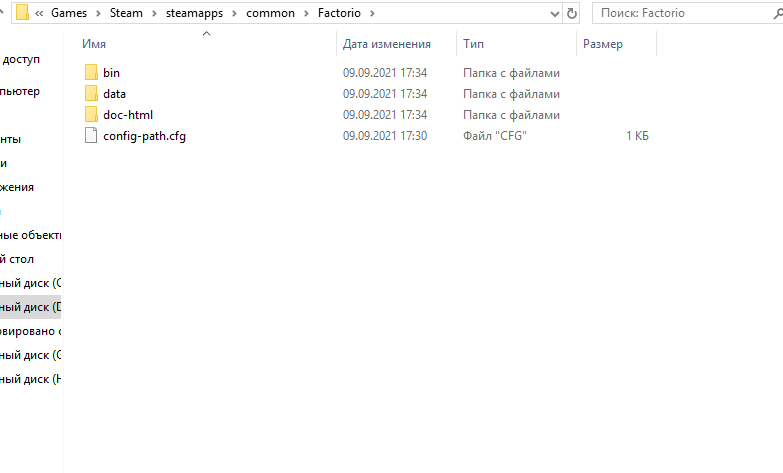
Task: Select the highlighted local disk in sidebar
Action: click(30, 307)
